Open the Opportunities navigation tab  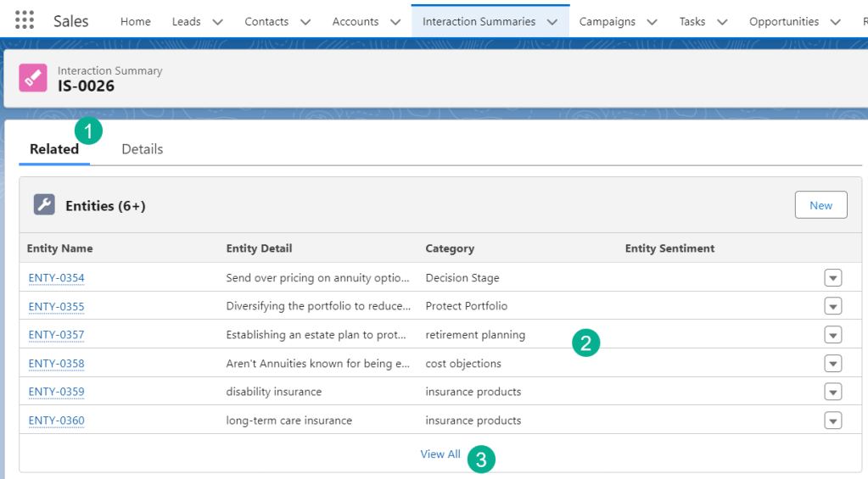(x=783, y=22)
